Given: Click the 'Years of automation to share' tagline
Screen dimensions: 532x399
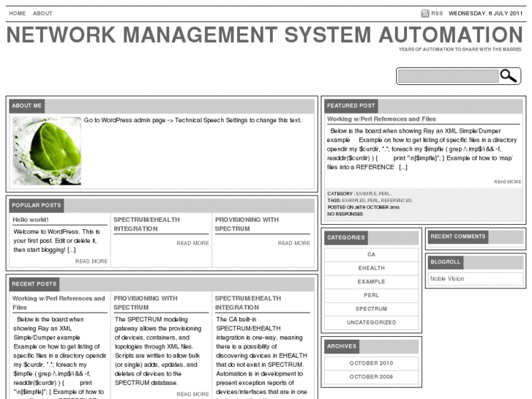Looking at the screenshot, I should [460, 49].
